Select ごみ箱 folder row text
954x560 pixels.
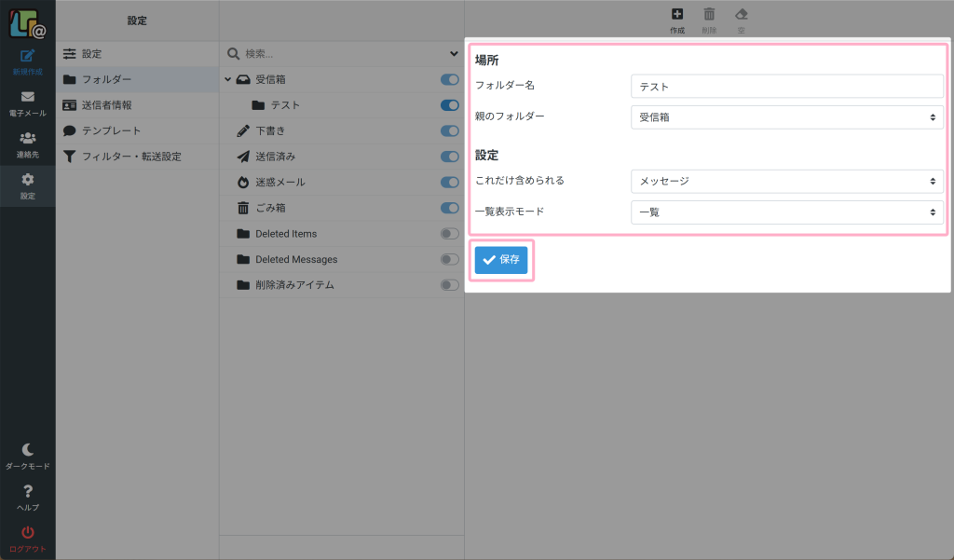(x=270, y=208)
